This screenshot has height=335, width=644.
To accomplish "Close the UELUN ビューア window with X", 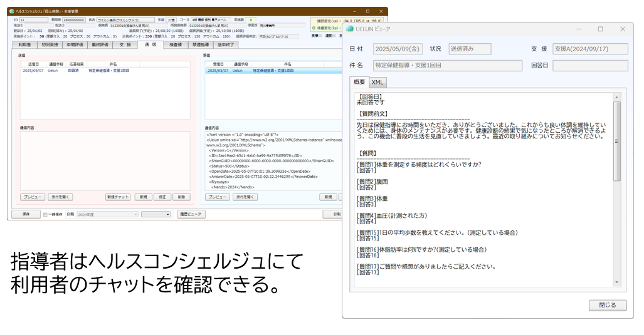I will click(x=622, y=29).
